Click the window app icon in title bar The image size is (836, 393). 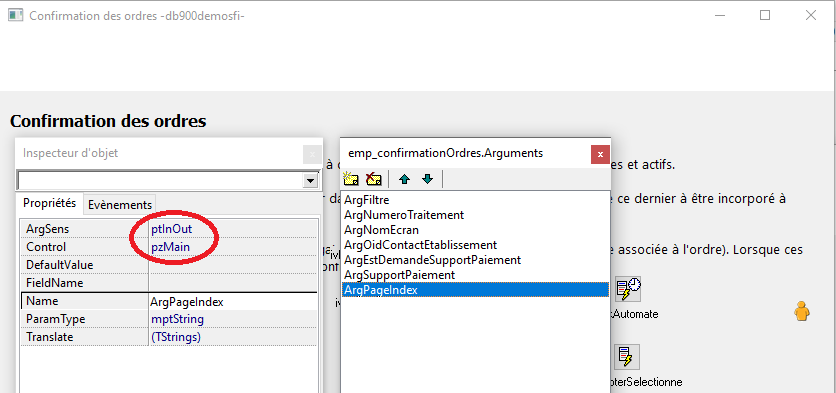tap(15, 15)
